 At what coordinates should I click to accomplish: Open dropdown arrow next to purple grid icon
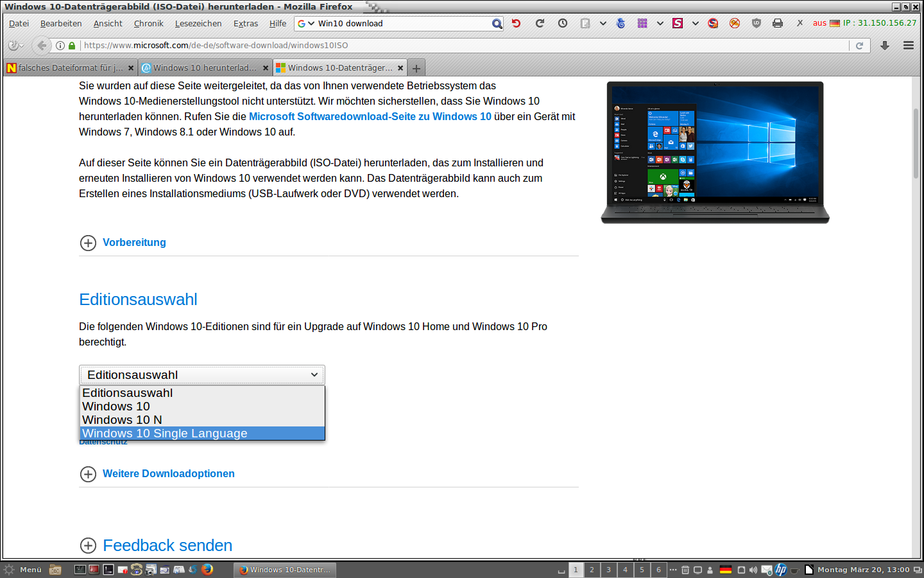pos(660,23)
